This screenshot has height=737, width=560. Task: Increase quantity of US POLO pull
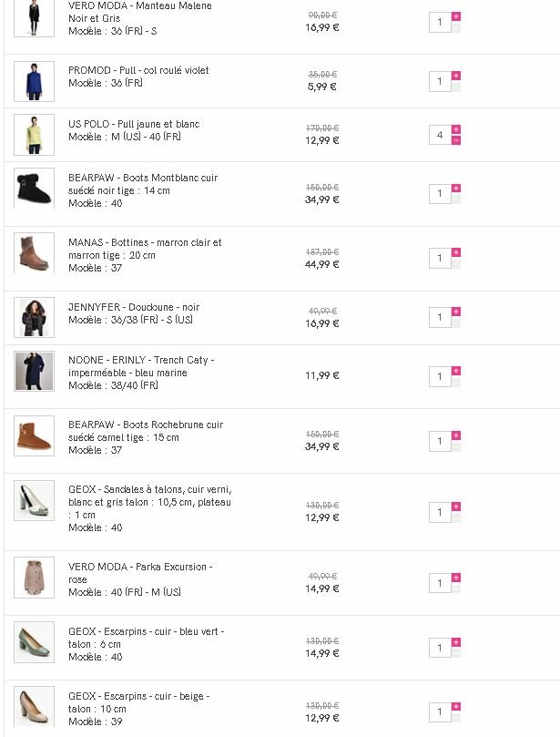pyautogui.click(x=456, y=130)
